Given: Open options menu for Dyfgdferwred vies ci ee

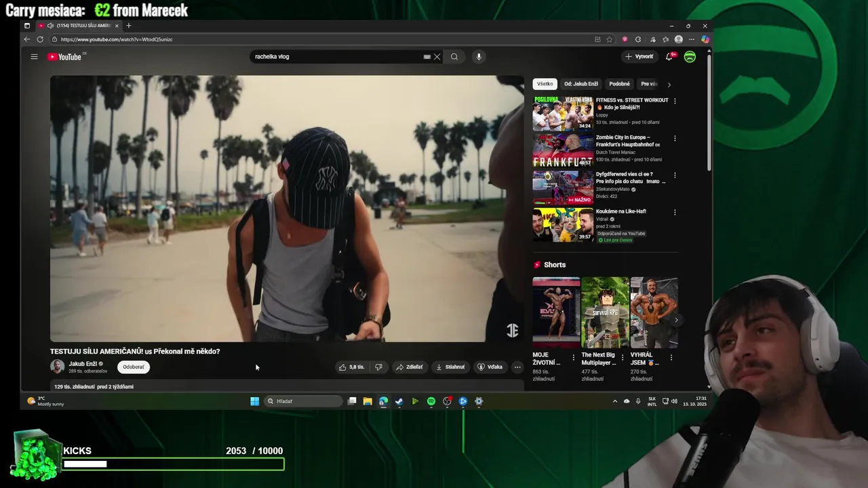Looking at the screenshot, I should 675,175.
